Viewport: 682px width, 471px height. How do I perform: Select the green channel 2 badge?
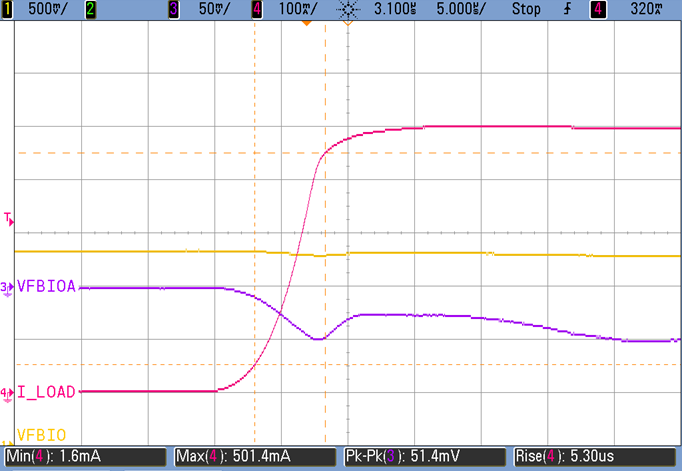pyautogui.click(x=94, y=9)
